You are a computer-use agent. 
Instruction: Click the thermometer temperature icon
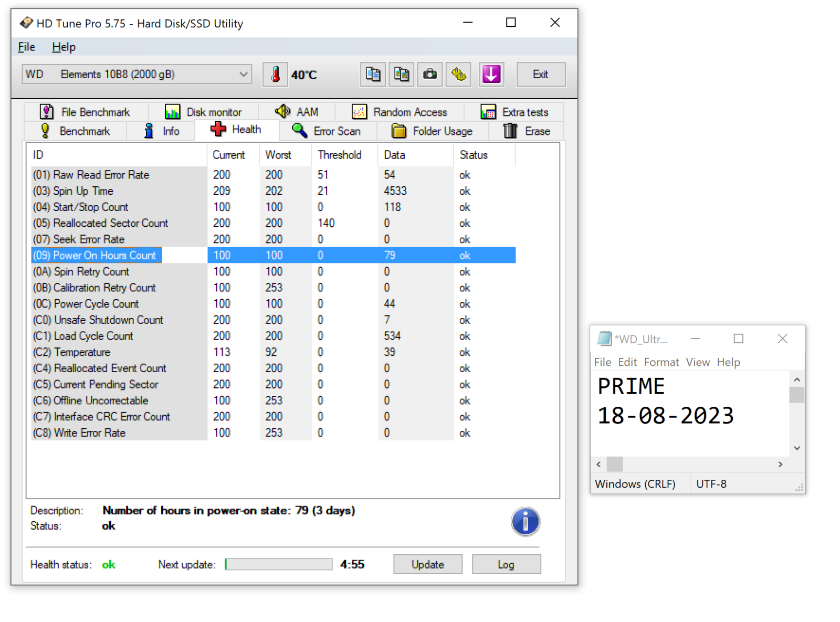(275, 75)
